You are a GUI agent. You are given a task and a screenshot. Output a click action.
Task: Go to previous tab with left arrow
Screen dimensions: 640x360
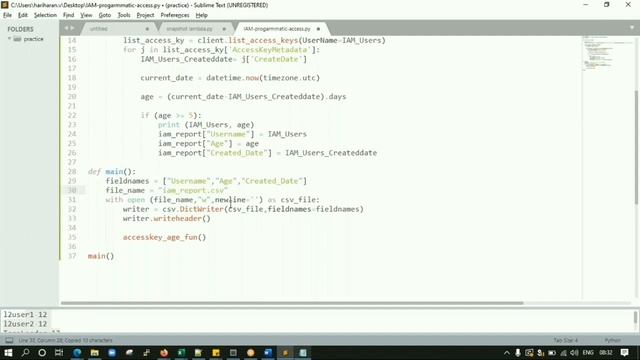[x=67, y=28]
